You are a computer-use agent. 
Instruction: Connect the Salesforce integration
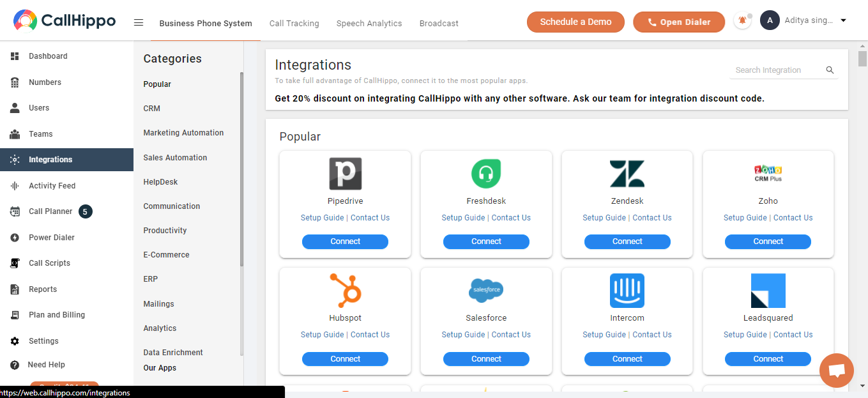click(x=486, y=359)
